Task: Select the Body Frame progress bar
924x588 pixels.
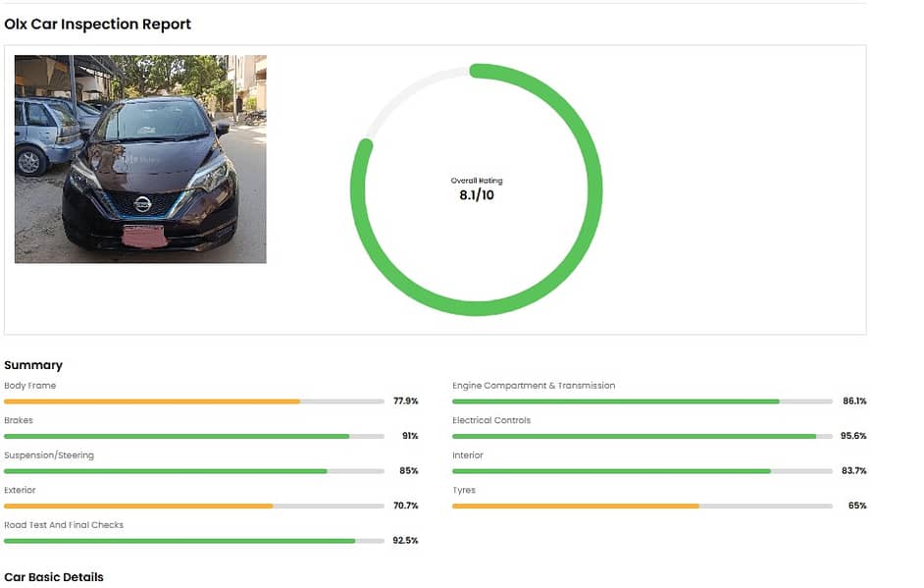Action: coord(194,401)
